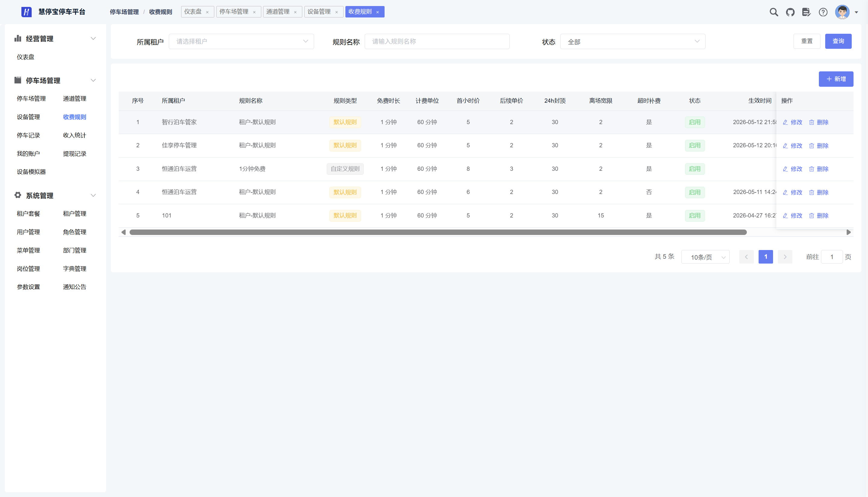Open 停车记录 in the sidebar

point(28,136)
